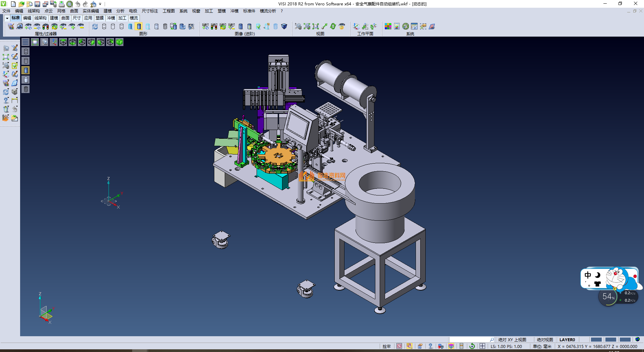
Task: Click the 绝对 XY 上视图 status button
Action: pyautogui.click(x=512, y=340)
